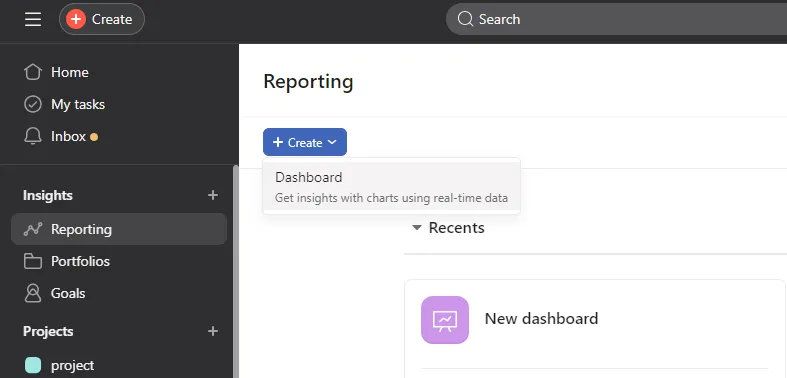Click the purple dashboard presentation icon

point(445,320)
